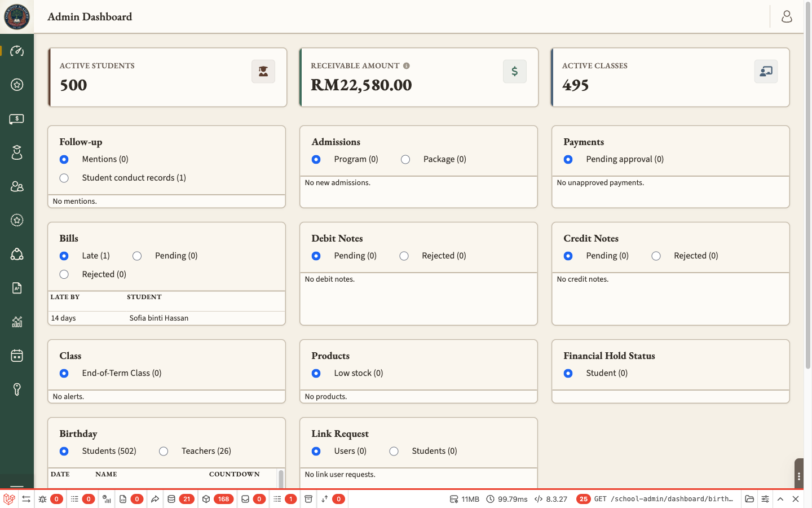Click the info icon beside Receivable Amount

pyautogui.click(x=407, y=65)
